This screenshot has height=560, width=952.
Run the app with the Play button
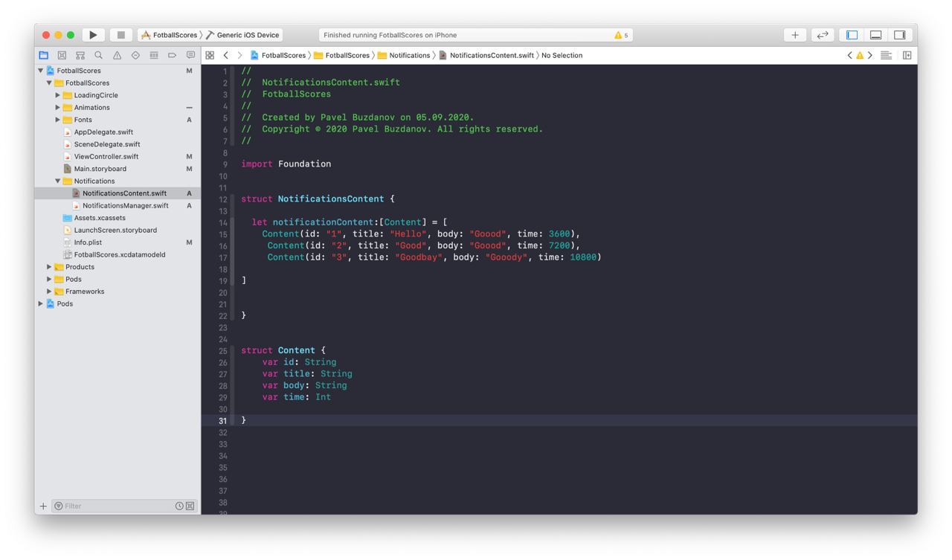(93, 35)
